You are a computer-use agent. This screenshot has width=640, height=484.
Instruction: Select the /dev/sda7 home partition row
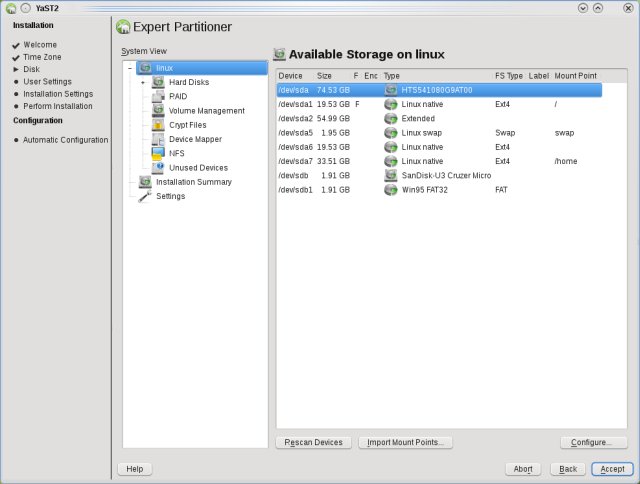438,160
